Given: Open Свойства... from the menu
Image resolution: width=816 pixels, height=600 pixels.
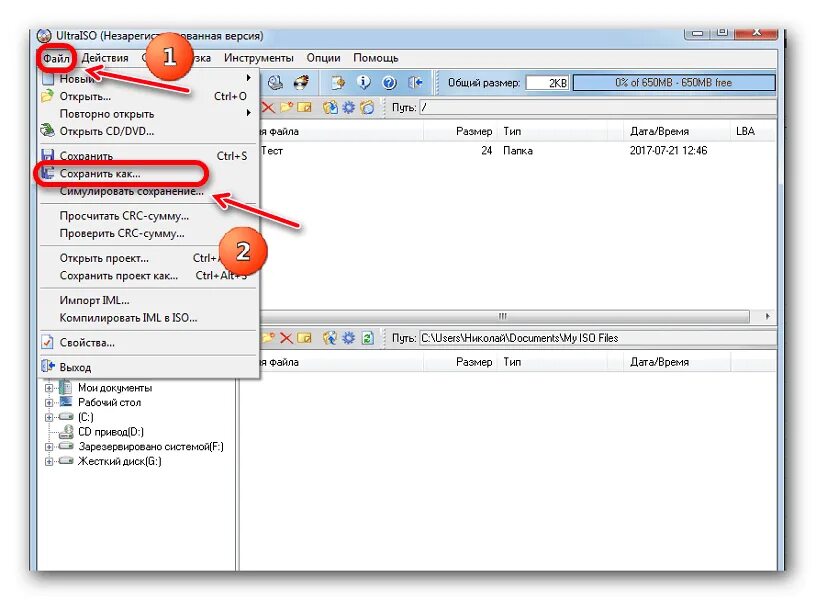Looking at the screenshot, I should coord(149,342).
